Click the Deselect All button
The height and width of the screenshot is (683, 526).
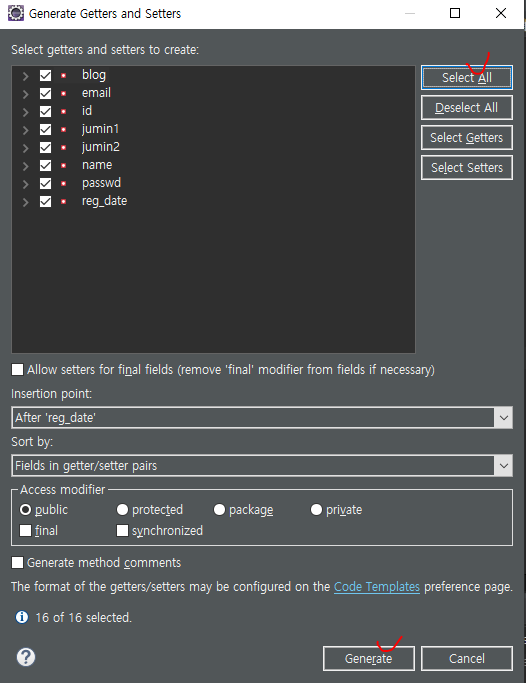tap(467, 108)
